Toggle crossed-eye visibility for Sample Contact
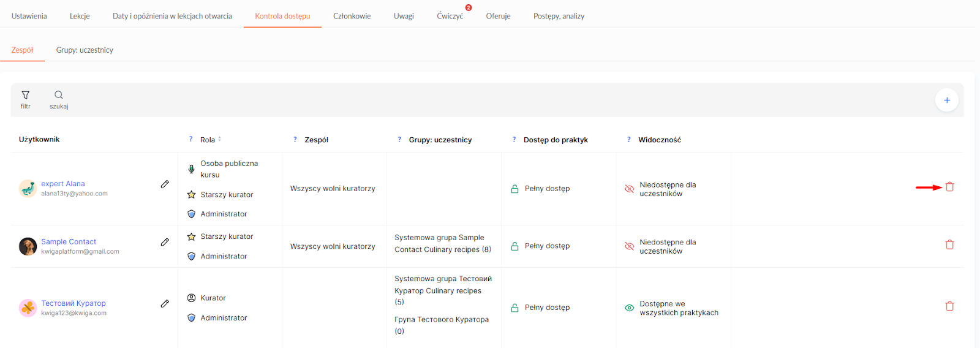980x348 pixels. pos(629,246)
